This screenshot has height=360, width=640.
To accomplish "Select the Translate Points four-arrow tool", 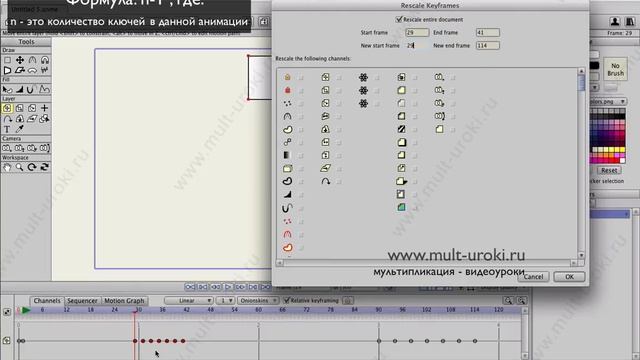I will coord(20,60).
